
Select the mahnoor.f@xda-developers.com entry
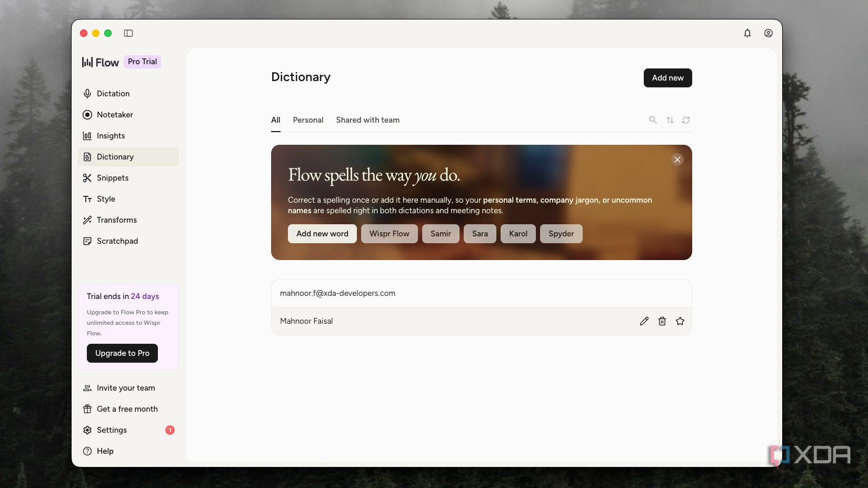point(481,293)
